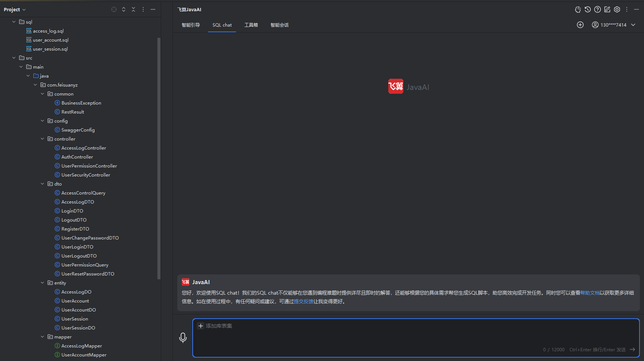Open the 帮助文档 link
The width and height of the screenshot is (644, 361).
[x=590, y=293]
